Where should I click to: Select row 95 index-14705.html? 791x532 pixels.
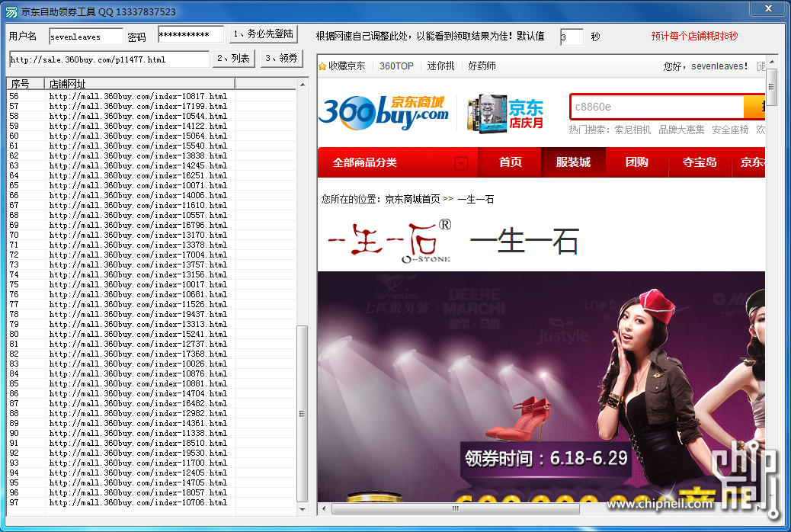tap(152, 482)
